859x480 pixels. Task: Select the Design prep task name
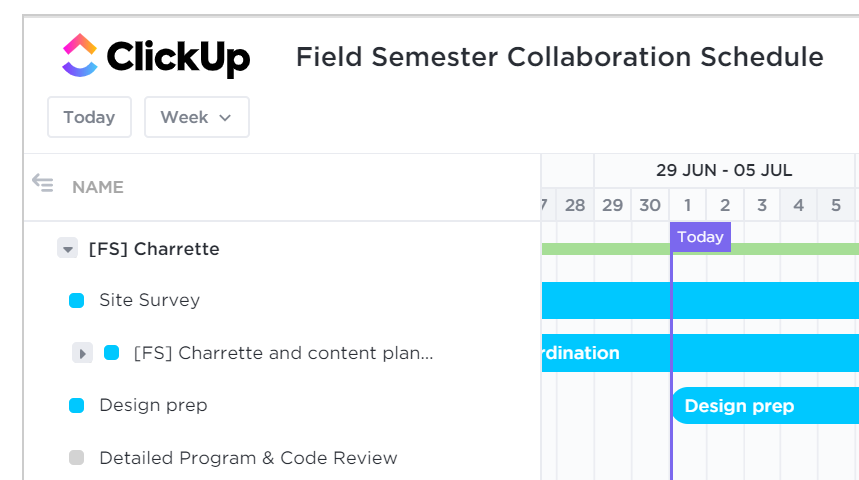(x=153, y=405)
